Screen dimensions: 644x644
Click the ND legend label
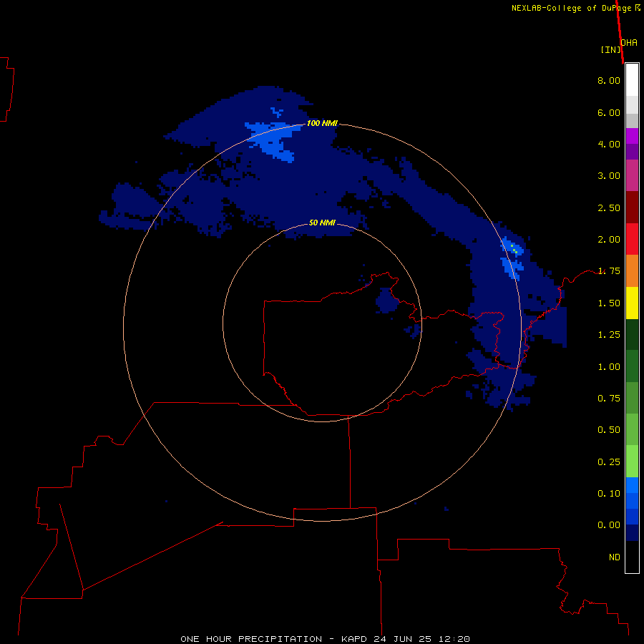[x=615, y=557]
